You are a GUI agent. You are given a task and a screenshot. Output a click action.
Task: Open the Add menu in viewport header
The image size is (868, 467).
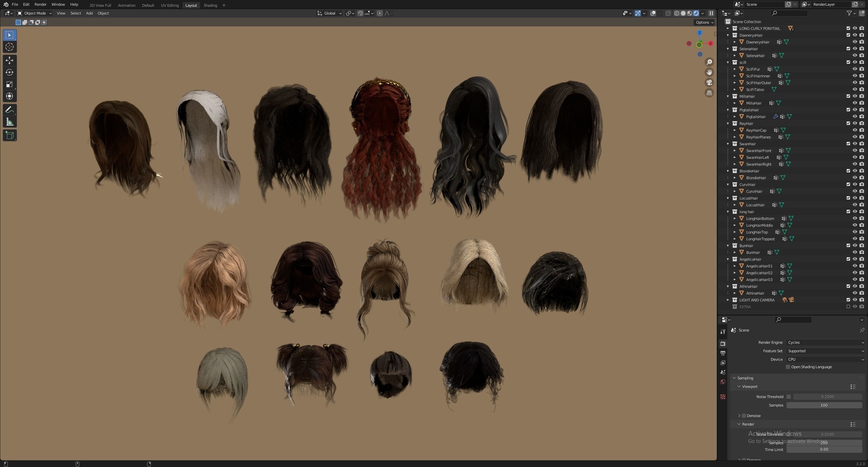click(x=89, y=13)
